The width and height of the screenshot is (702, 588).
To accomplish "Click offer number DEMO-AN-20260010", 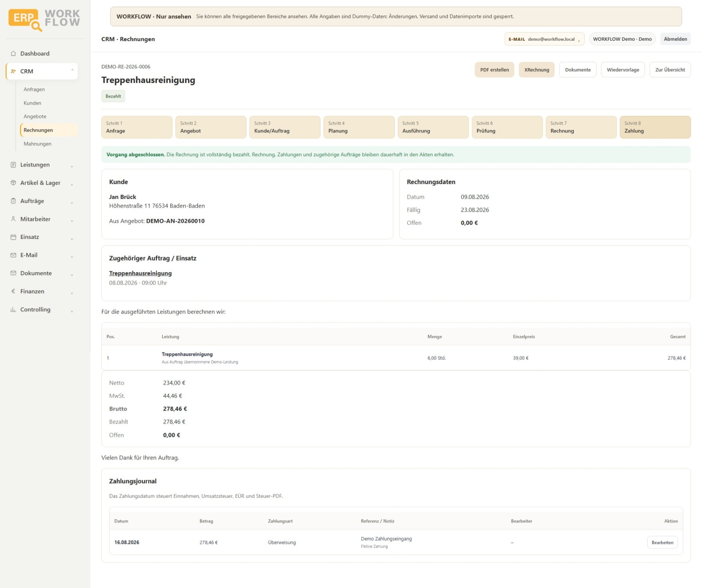I will pyautogui.click(x=175, y=221).
